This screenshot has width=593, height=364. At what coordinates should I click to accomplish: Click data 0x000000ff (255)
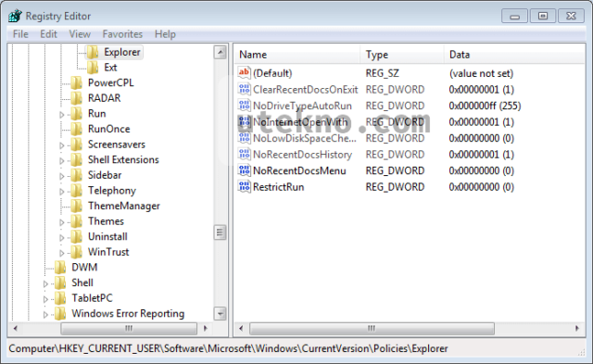(x=485, y=106)
